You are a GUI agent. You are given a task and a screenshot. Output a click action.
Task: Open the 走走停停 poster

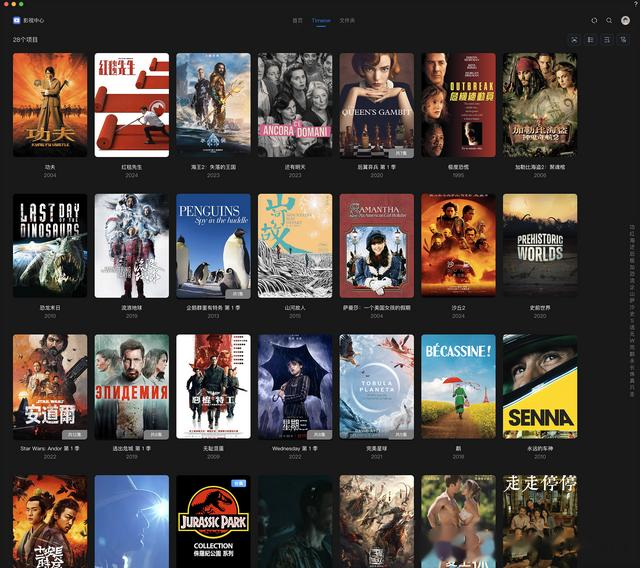tap(540, 521)
